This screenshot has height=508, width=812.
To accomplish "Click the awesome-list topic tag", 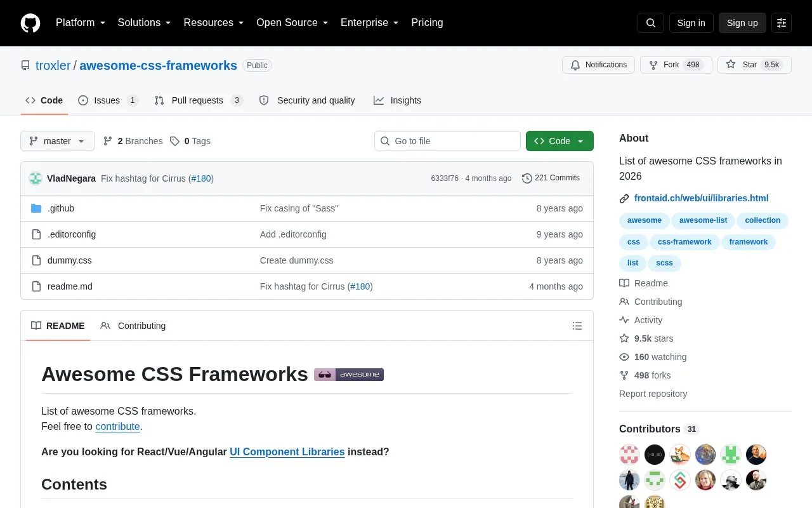I will [x=703, y=220].
